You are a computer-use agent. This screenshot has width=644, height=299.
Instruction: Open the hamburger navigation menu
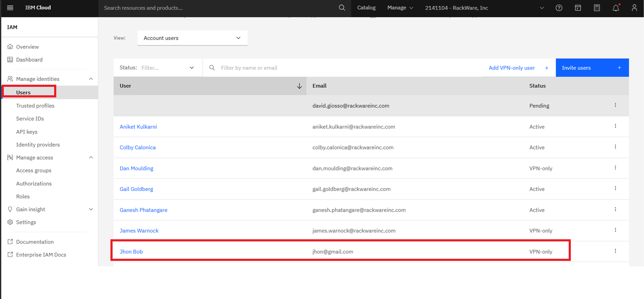coord(10,8)
